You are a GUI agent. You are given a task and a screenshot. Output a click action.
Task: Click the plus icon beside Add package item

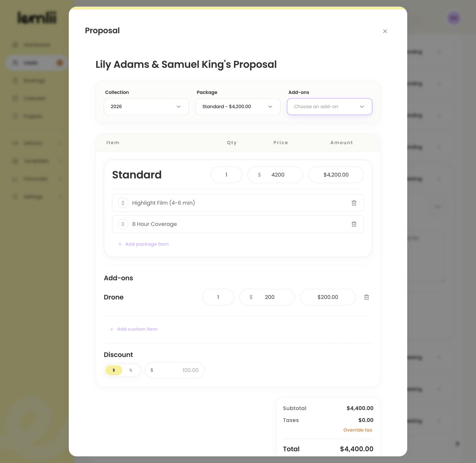tap(120, 244)
